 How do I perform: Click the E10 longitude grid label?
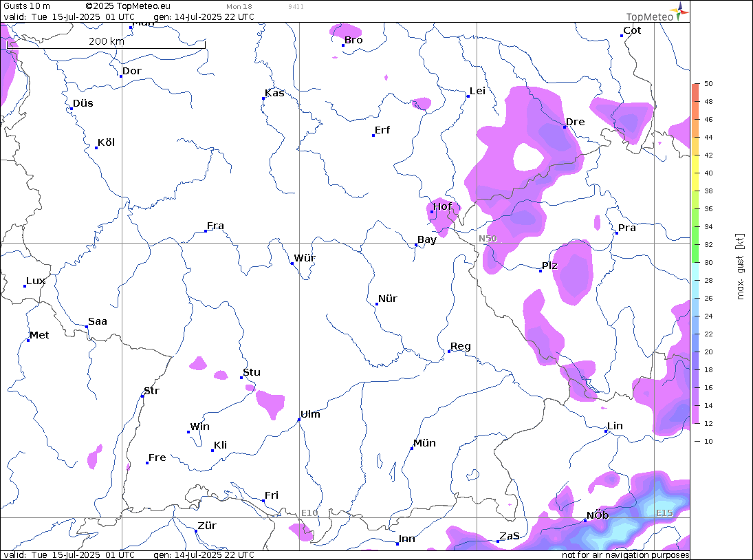(309, 513)
